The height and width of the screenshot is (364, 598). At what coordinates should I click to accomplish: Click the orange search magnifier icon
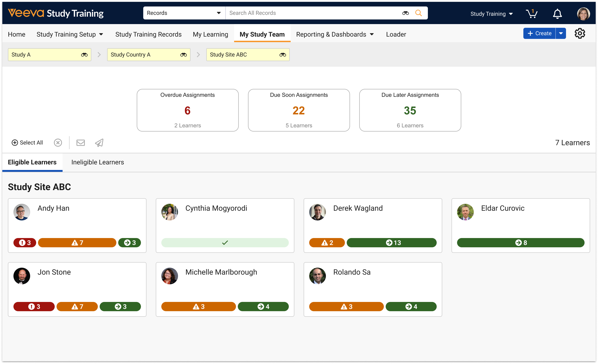coord(418,13)
